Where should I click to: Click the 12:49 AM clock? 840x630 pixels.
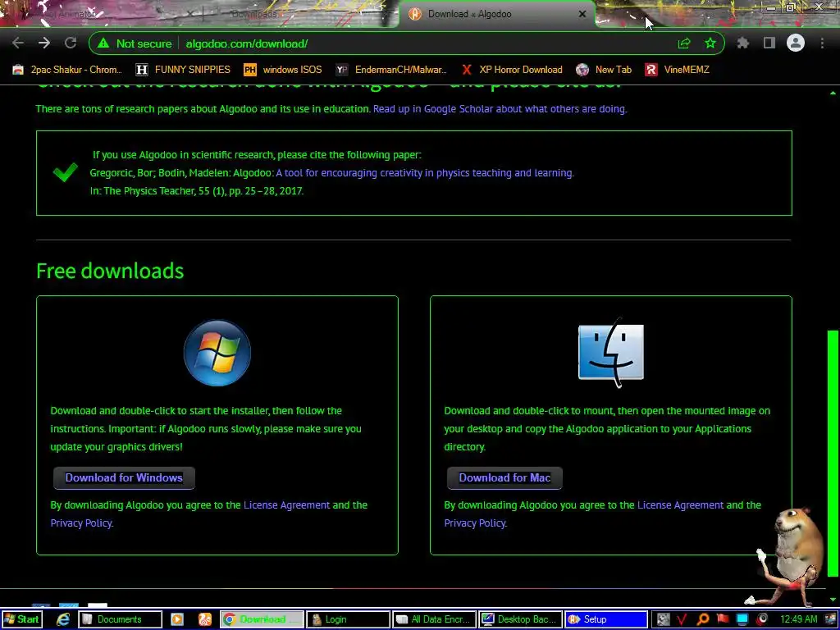click(799, 619)
